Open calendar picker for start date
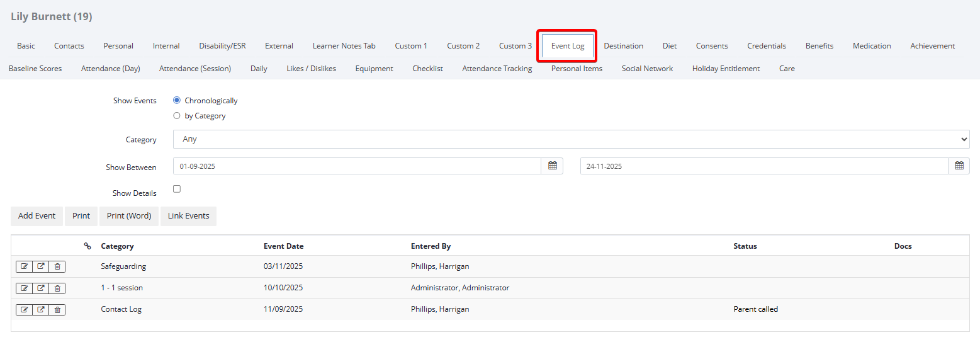The width and height of the screenshot is (980, 347). click(552, 166)
